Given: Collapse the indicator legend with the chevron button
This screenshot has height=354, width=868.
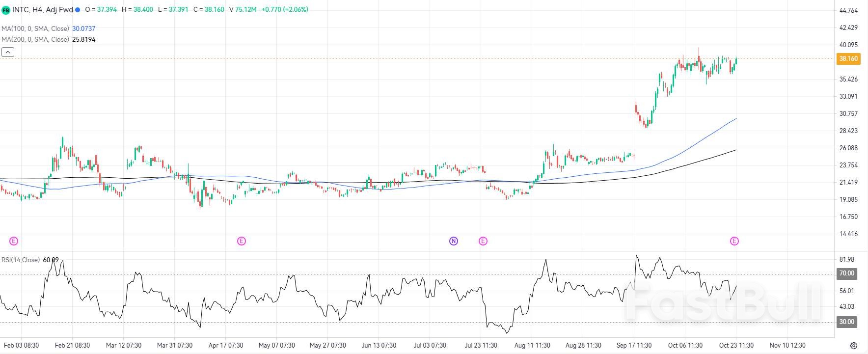Looking at the screenshot, I should pos(8,52).
